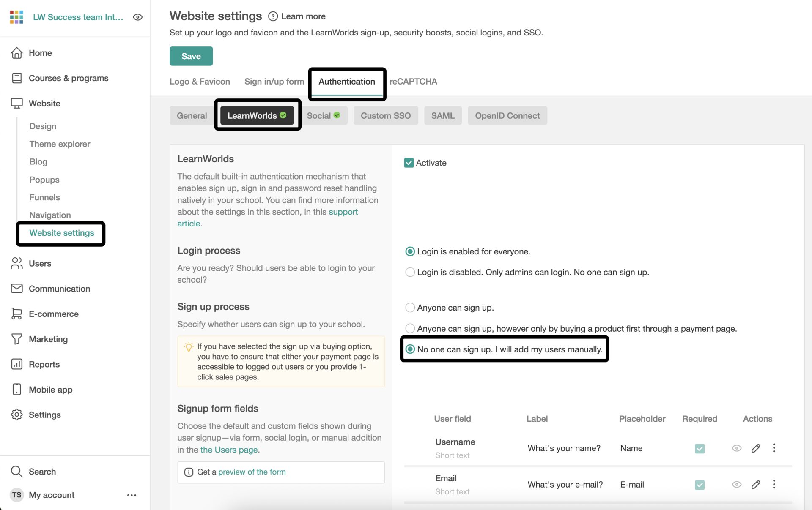Choose sign up only by buying a product
Image resolution: width=812 pixels, height=510 pixels.
pos(410,328)
